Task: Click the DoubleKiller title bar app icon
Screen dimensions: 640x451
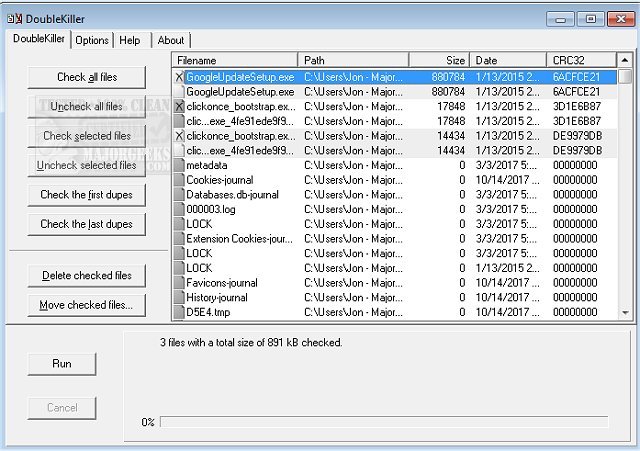Action: pyautogui.click(x=15, y=19)
